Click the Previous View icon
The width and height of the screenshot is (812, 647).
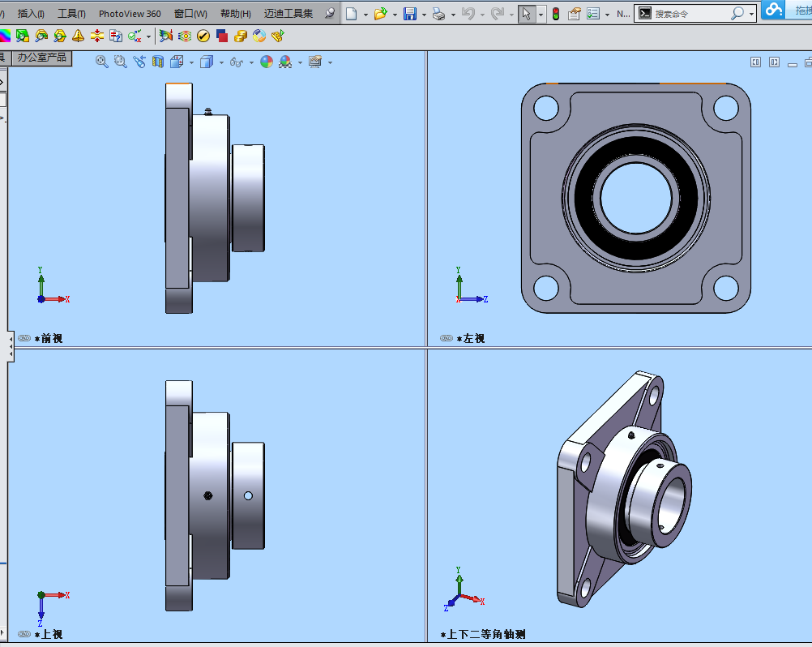click(x=139, y=62)
